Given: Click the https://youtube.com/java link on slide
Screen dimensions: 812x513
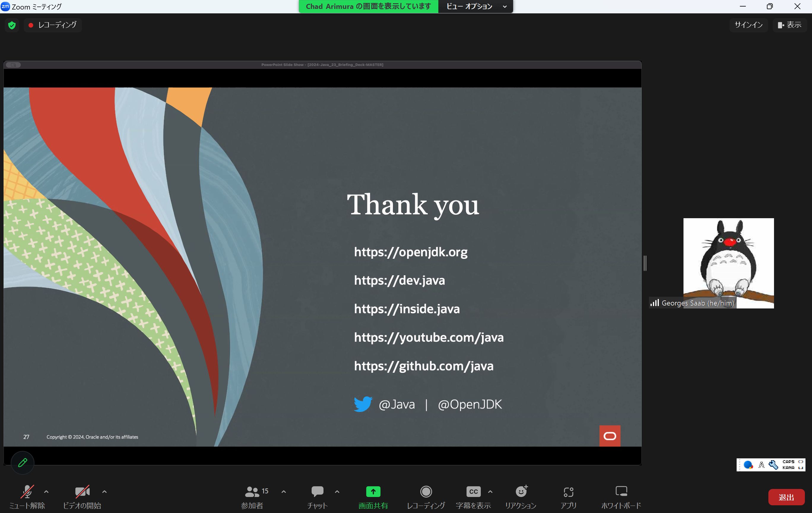Looking at the screenshot, I should click(x=429, y=337).
